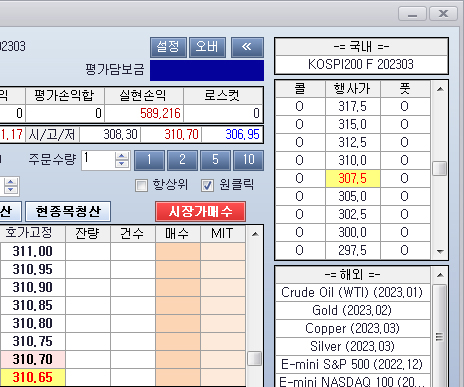Click the 설정 settings button
This screenshot has height=387, width=464.
(x=168, y=47)
